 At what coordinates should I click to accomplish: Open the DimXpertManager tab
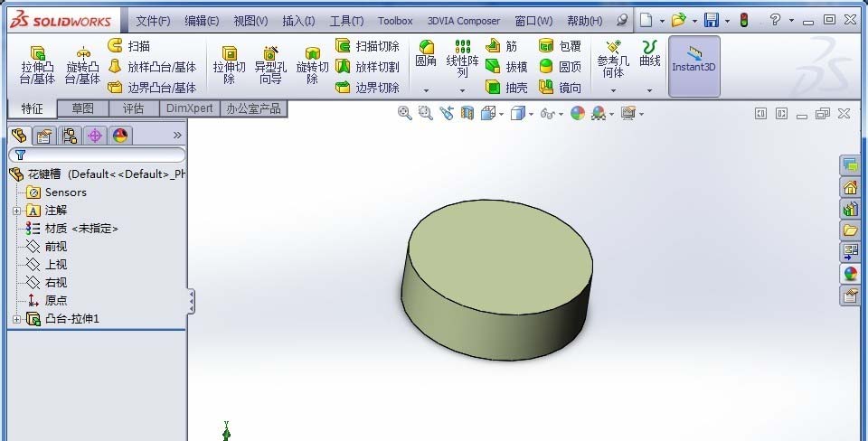(x=95, y=135)
